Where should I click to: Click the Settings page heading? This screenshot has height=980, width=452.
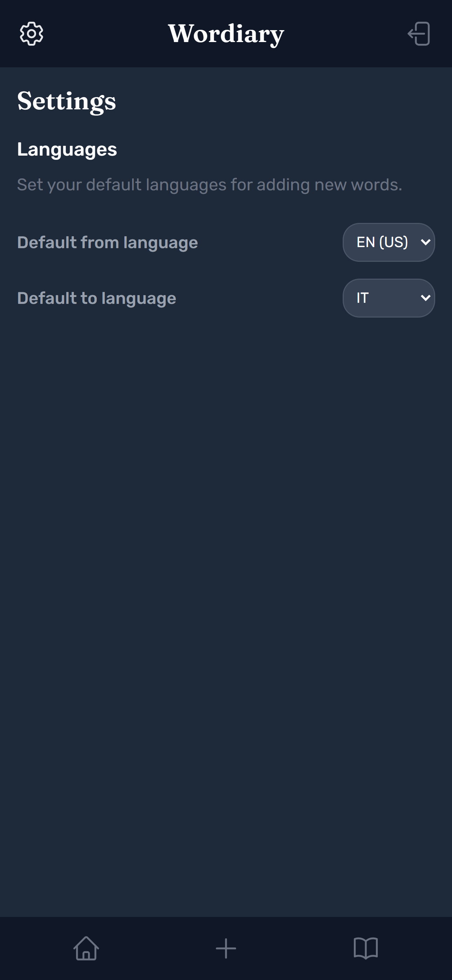67,101
